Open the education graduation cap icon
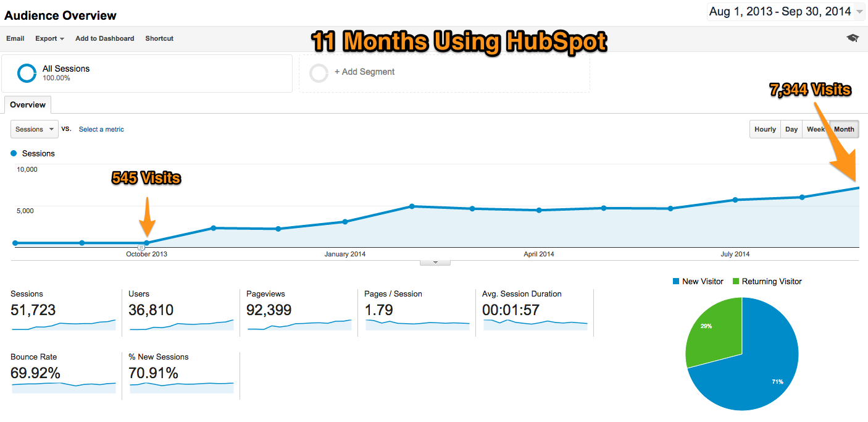868x422 pixels. pyautogui.click(x=853, y=38)
